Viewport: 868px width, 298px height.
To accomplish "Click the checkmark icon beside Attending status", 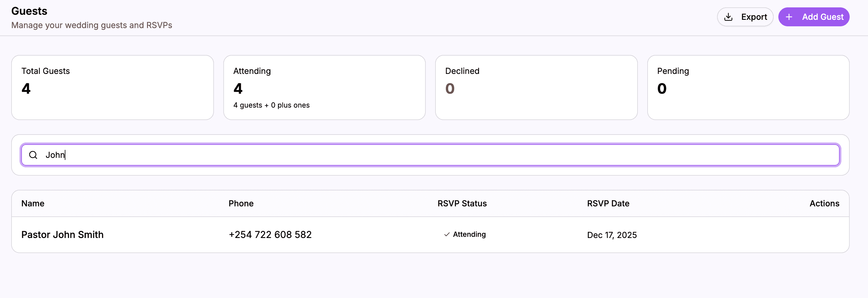I will [446, 234].
